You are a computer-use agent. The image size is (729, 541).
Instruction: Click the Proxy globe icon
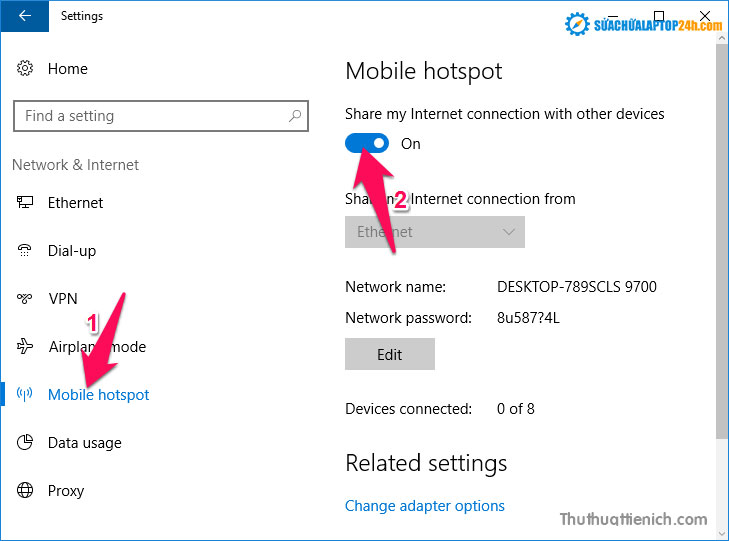pyautogui.click(x=25, y=491)
